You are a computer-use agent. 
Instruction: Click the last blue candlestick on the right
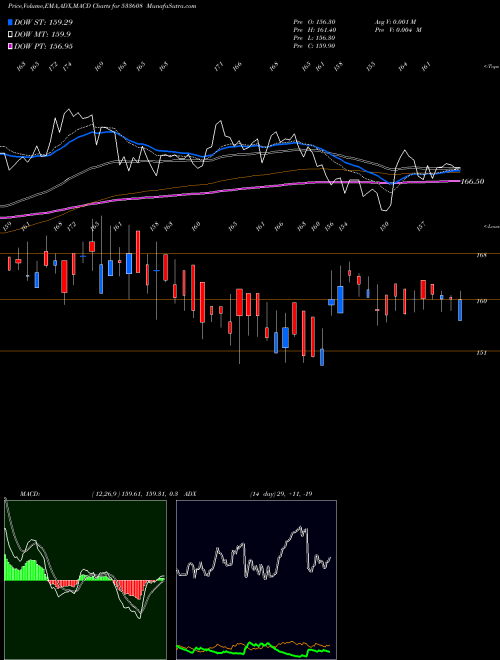pyautogui.click(x=460, y=310)
